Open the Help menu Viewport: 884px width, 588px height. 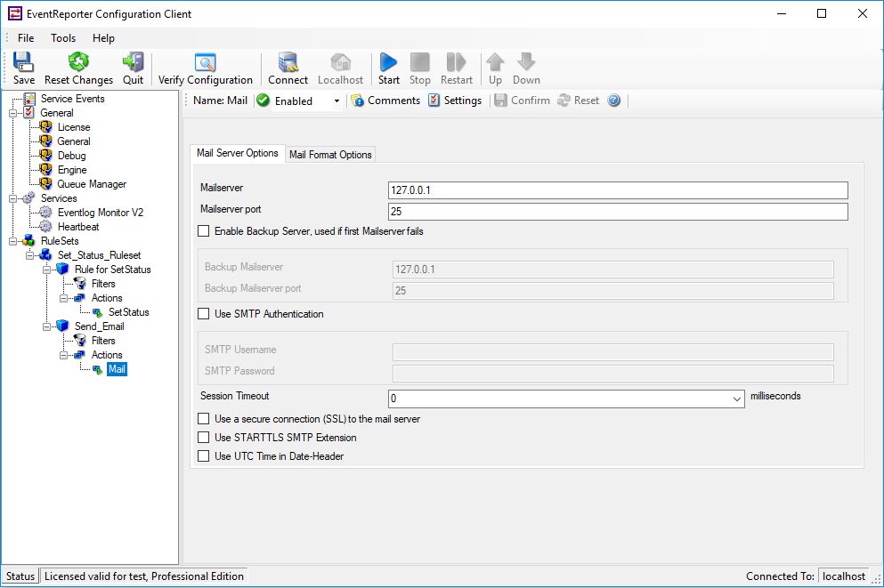104,37
